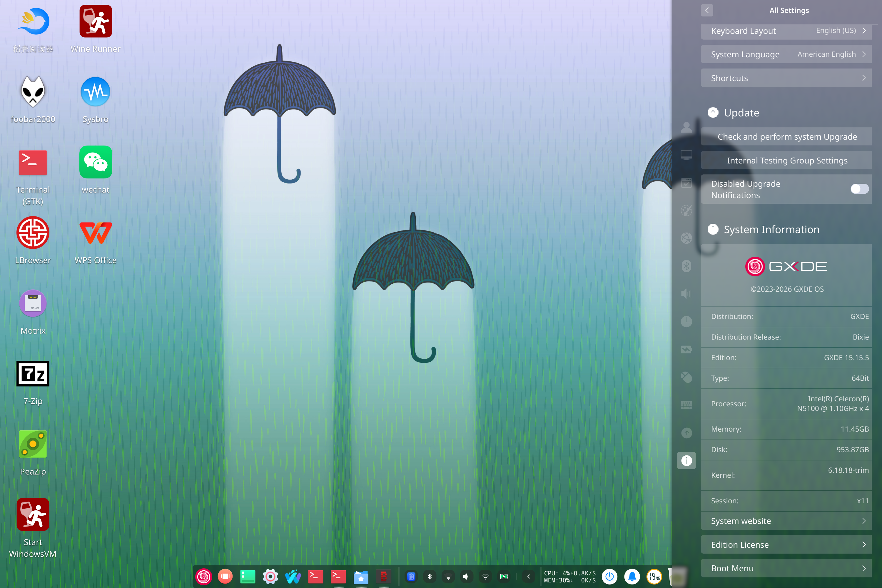Open the Accounts section in settings sidebar
Viewport: 882px width, 588px height.
pos(686,128)
